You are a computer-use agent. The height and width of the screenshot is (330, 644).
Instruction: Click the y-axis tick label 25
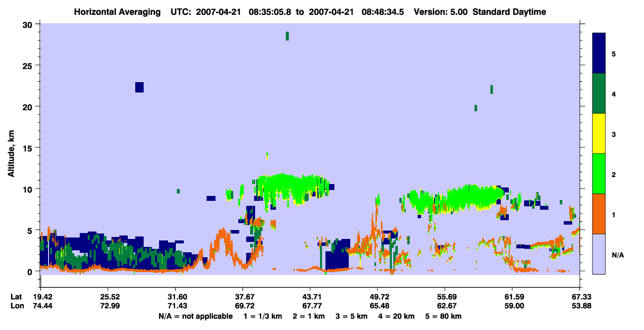coord(29,65)
